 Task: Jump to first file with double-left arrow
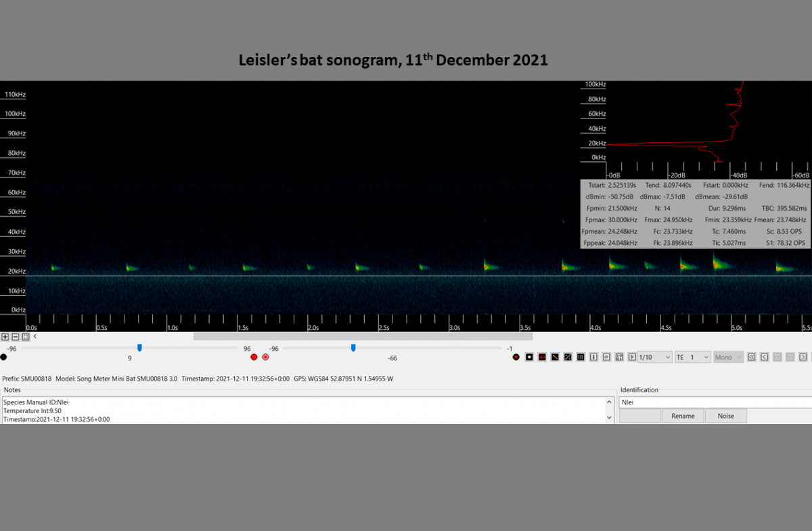[x=751, y=357]
